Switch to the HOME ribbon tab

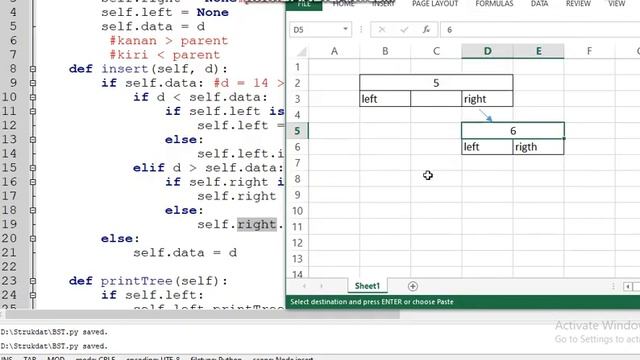[344, 4]
